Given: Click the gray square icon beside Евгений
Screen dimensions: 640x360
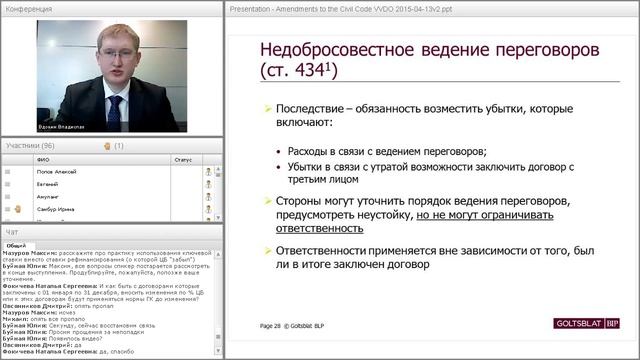Looking at the screenshot, I should (7, 184).
